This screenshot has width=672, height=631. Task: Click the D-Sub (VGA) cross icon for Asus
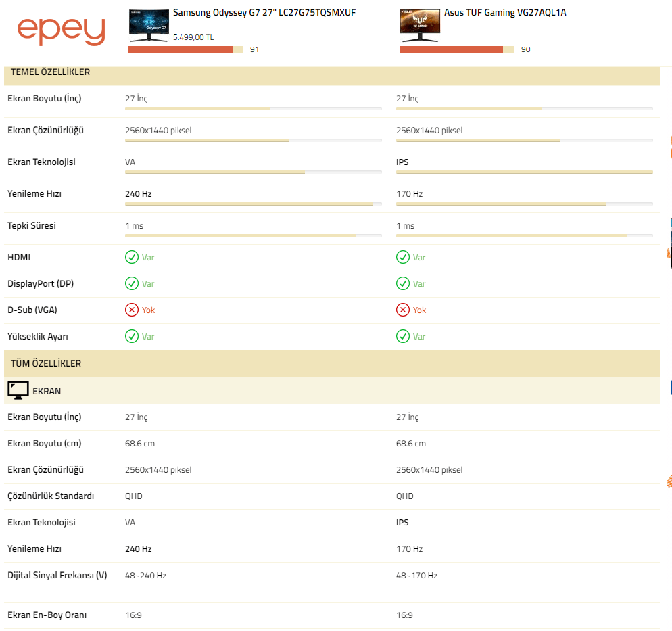click(403, 310)
